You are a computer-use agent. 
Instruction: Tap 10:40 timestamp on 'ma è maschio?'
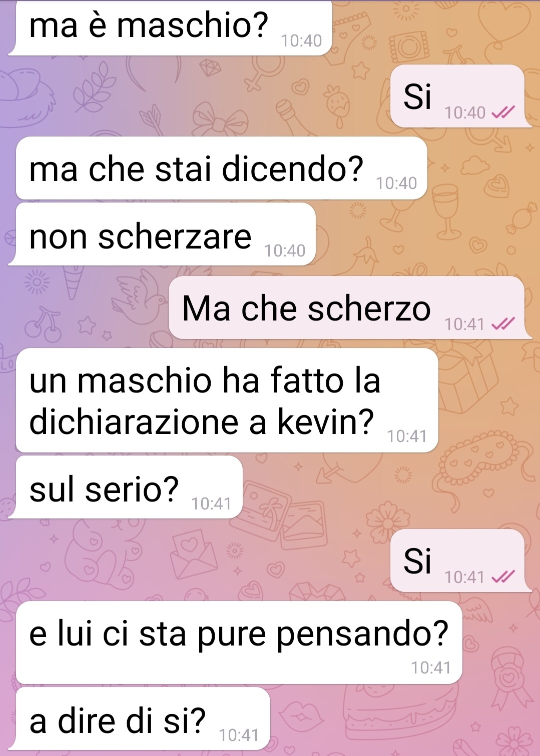[301, 40]
